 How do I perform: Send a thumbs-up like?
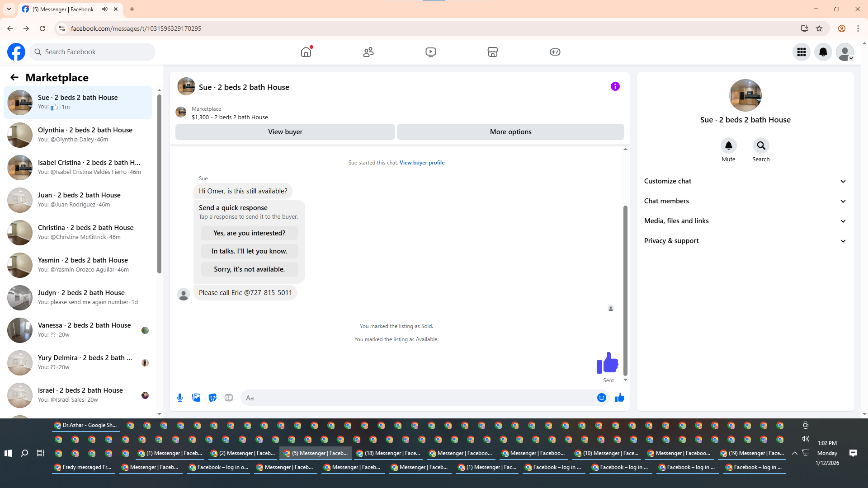tap(619, 398)
